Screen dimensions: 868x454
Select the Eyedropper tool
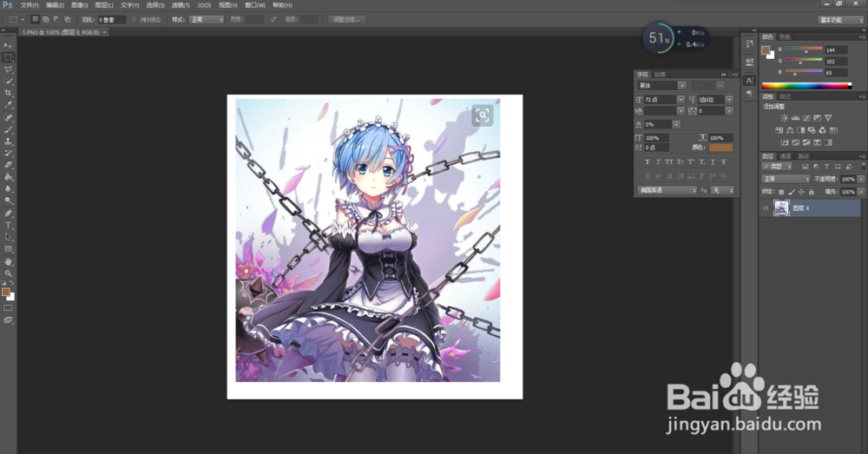tap(8, 105)
